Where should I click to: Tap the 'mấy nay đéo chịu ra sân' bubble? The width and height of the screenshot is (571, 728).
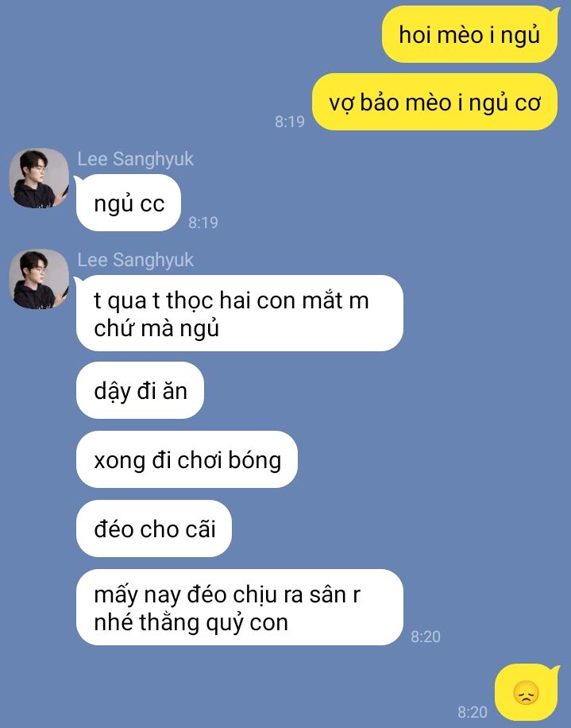[x=240, y=607]
